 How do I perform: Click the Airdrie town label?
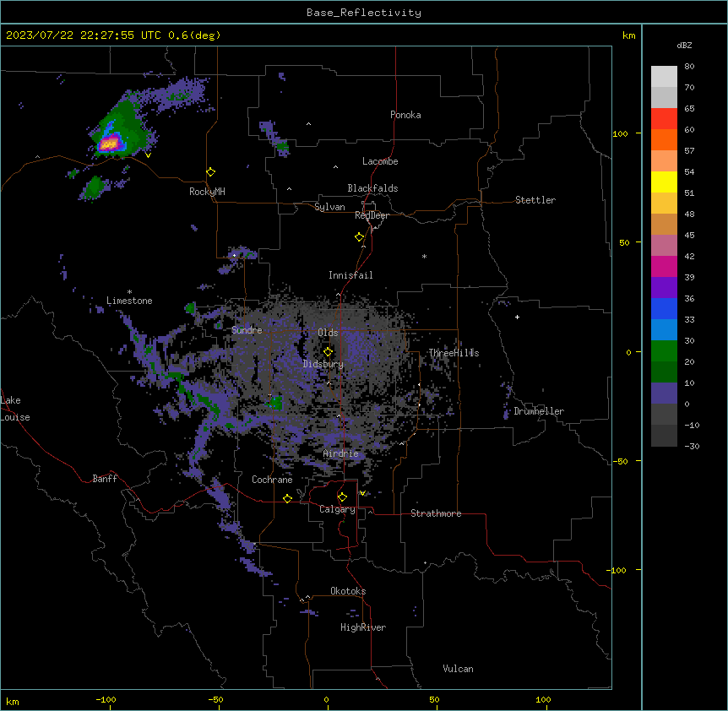coord(341,453)
